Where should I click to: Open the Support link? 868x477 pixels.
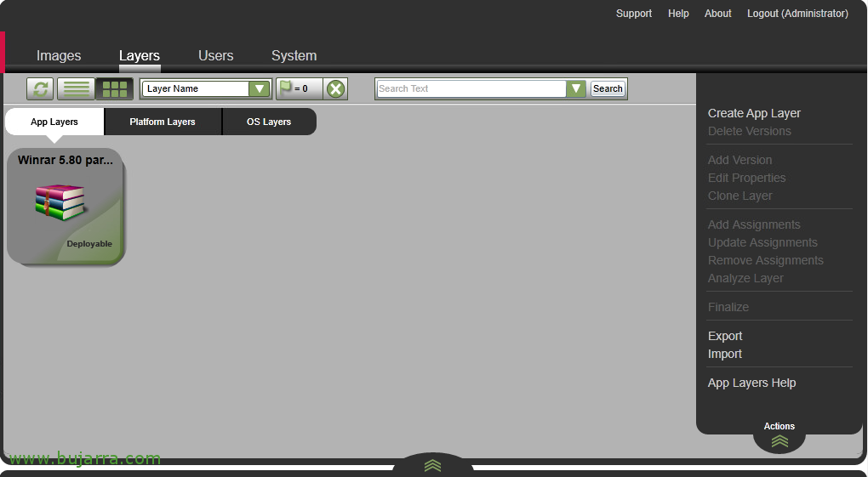(634, 14)
